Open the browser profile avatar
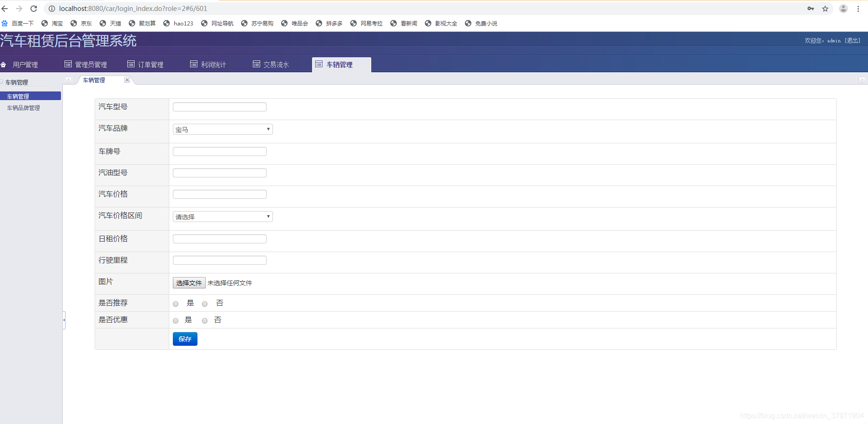The image size is (868, 424). 843,9
